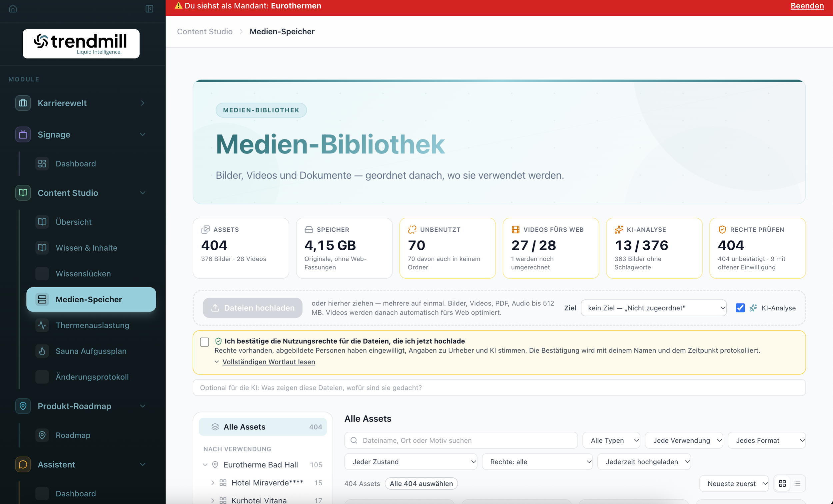Viewport: 833px width, 504px height.
Task: Open the Jedes Format dropdown
Action: pos(767,440)
